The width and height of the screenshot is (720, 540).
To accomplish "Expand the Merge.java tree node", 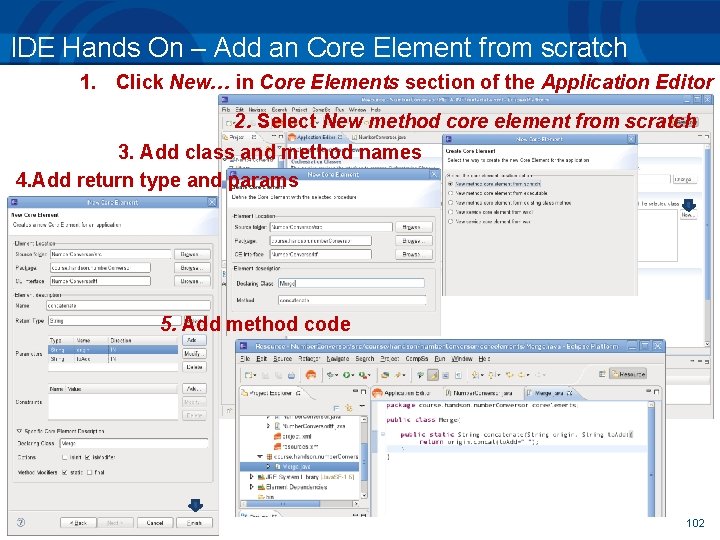I will (x=269, y=467).
